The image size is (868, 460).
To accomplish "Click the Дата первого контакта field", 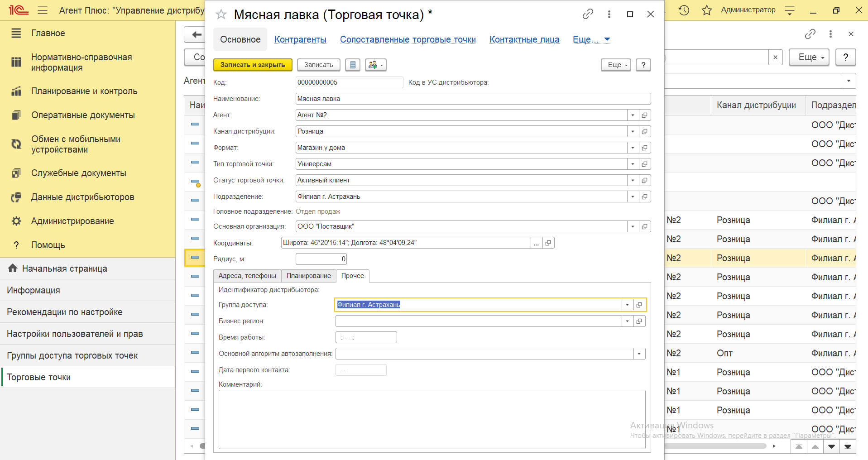I will [361, 370].
